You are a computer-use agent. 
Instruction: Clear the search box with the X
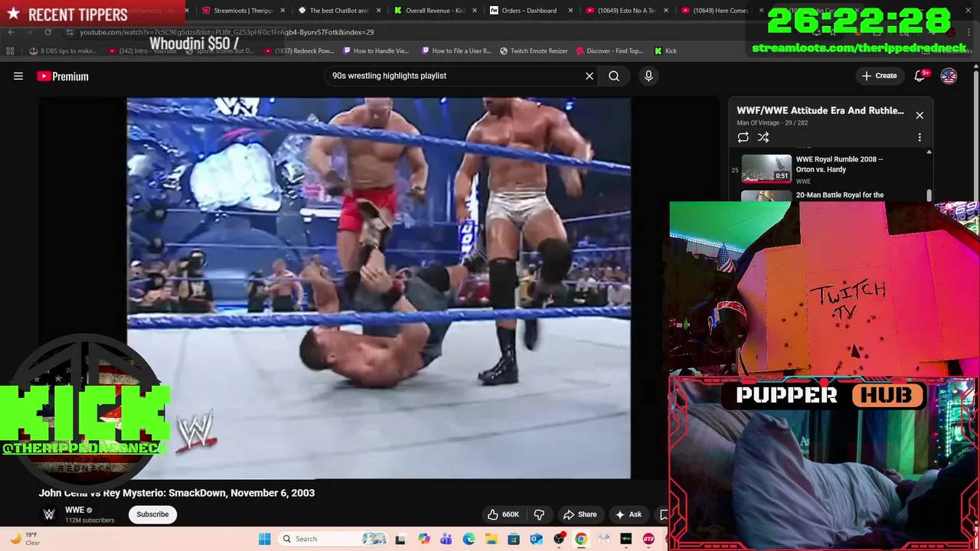tap(590, 76)
